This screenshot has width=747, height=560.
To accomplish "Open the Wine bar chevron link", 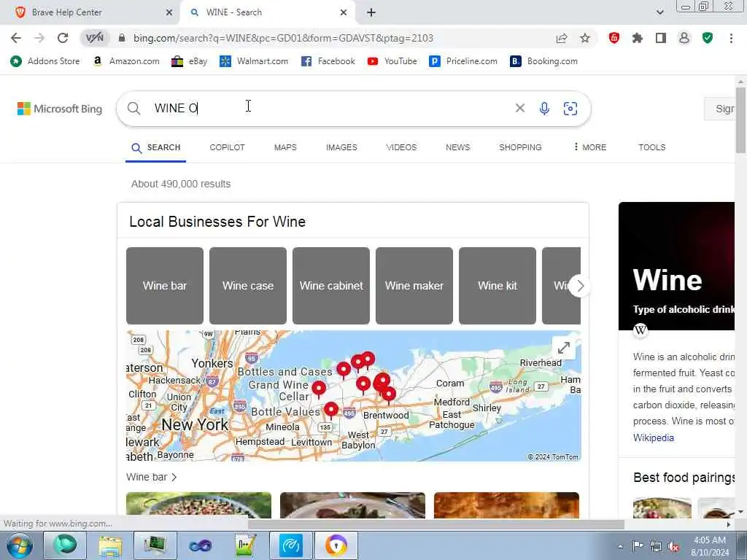I will [x=152, y=477].
